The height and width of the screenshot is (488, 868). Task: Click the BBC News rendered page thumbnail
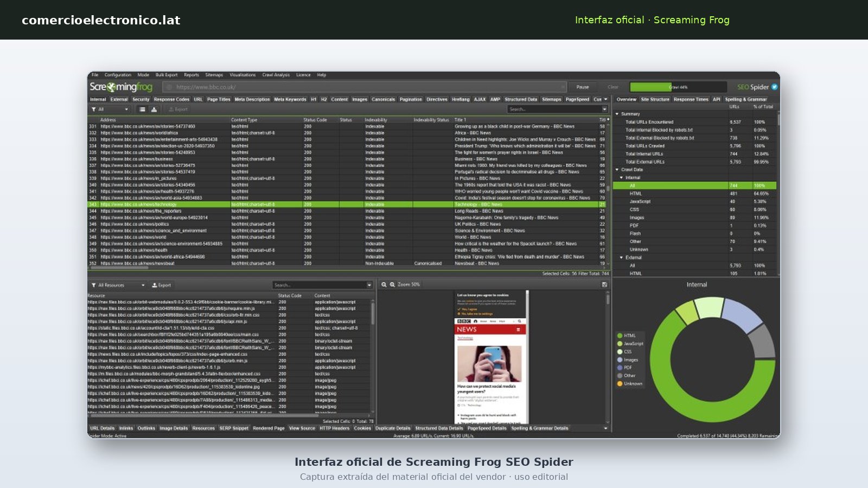[491, 357]
